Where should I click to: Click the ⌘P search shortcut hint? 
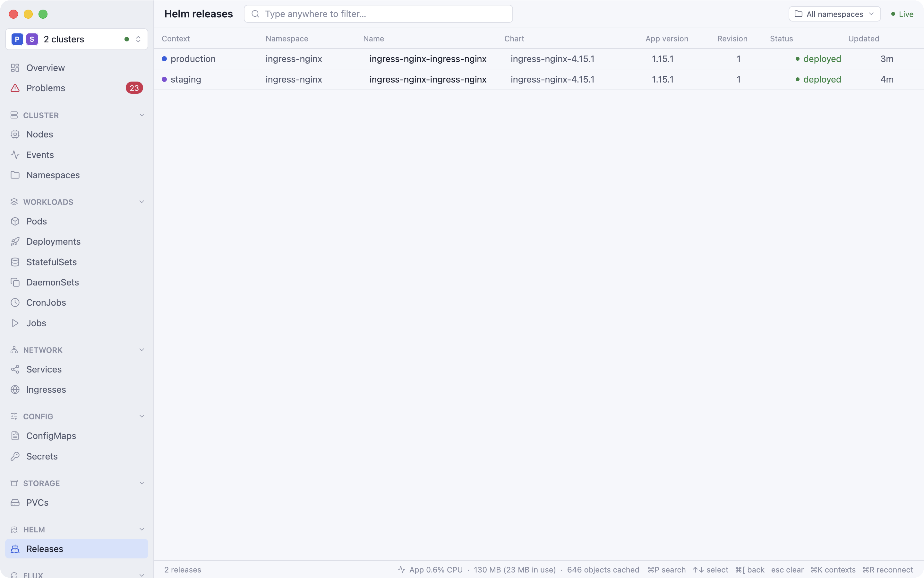coord(666,570)
